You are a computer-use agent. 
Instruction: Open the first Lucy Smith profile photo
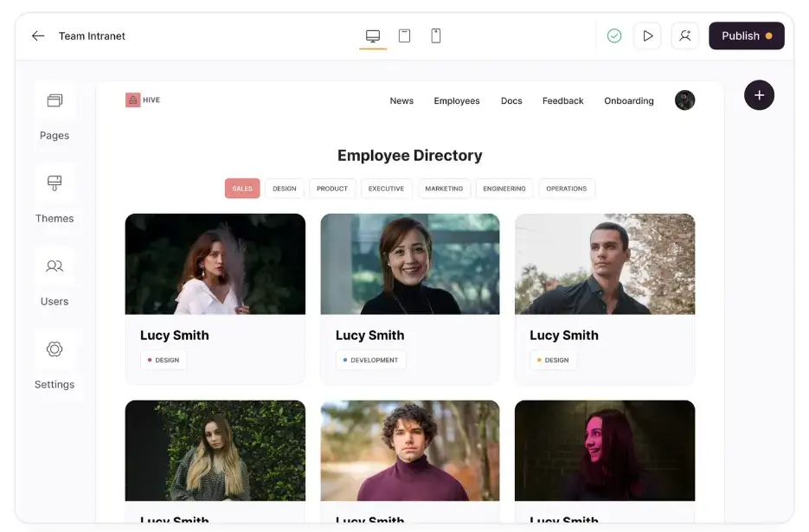(x=215, y=265)
